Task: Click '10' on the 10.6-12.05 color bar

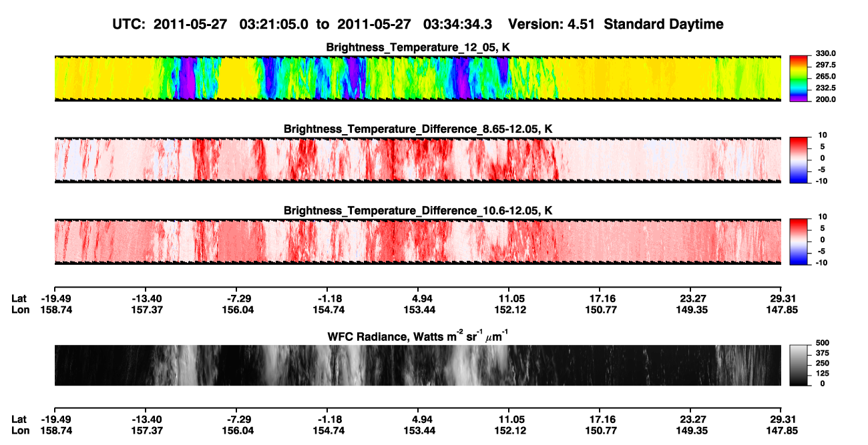Action: (823, 217)
